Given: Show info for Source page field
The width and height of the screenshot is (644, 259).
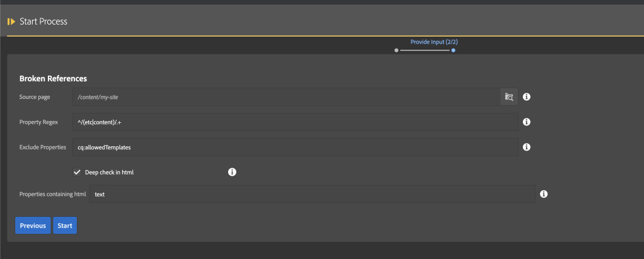Looking at the screenshot, I should pyautogui.click(x=527, y=96).
